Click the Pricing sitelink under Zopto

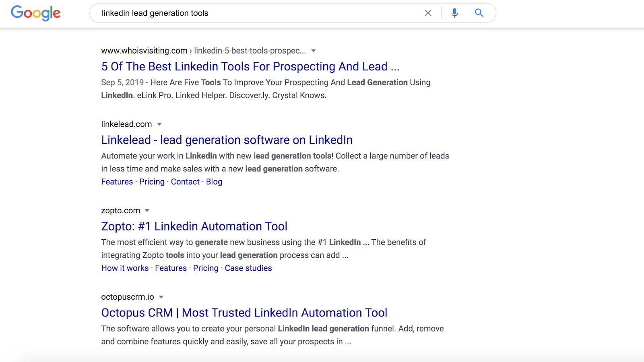206,268
